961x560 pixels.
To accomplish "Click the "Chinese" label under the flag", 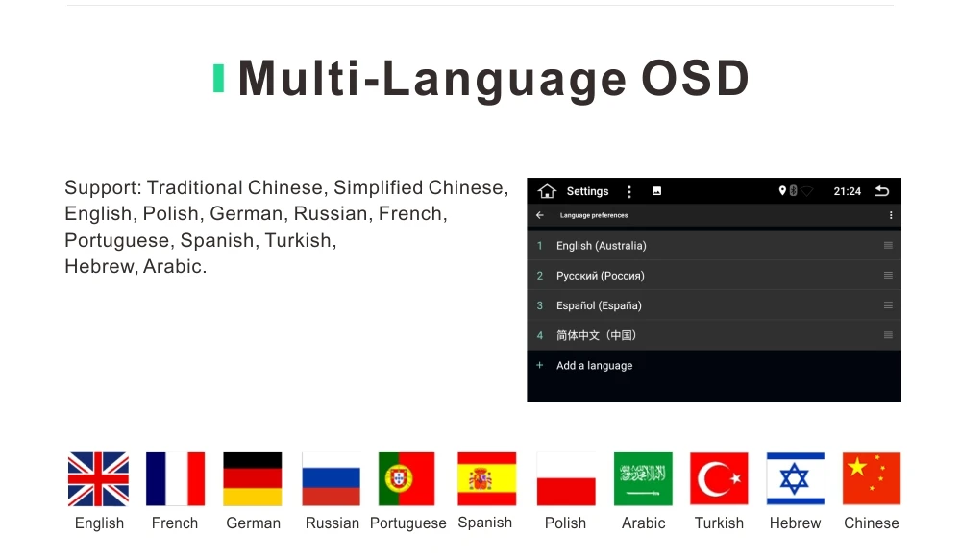I will click(x=872, y=523).
